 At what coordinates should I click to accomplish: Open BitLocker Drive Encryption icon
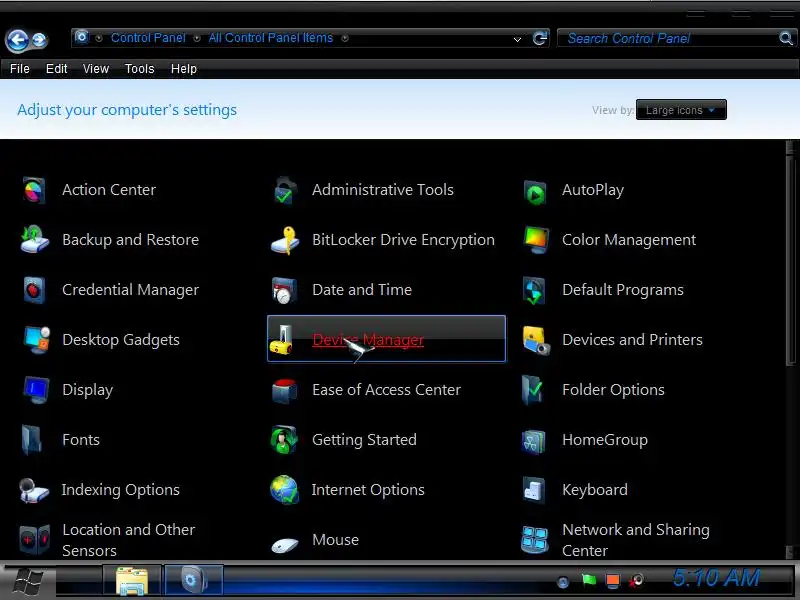point(285,240)
